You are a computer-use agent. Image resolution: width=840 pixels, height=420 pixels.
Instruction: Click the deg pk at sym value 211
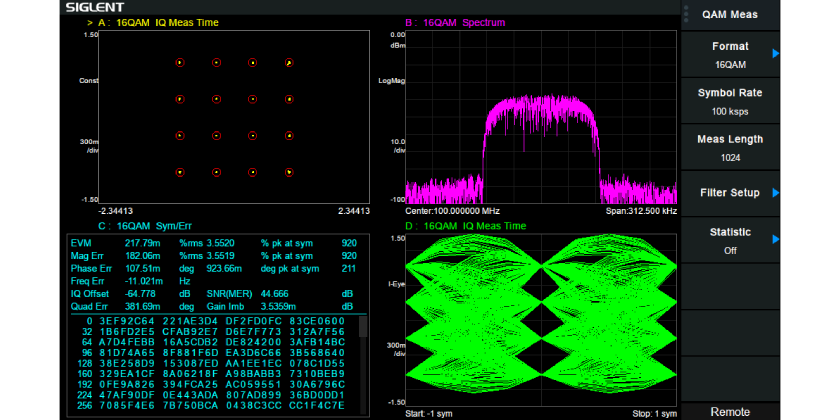pos(349,268)
